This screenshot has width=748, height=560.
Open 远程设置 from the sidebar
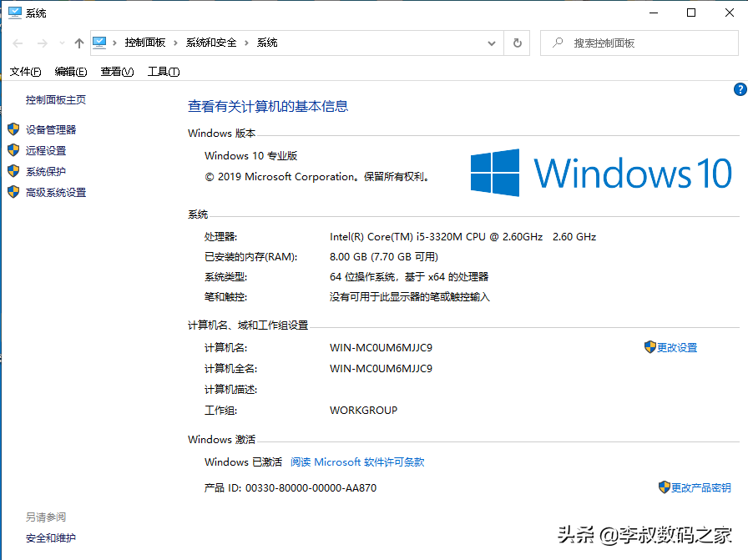tap(46, 151)
